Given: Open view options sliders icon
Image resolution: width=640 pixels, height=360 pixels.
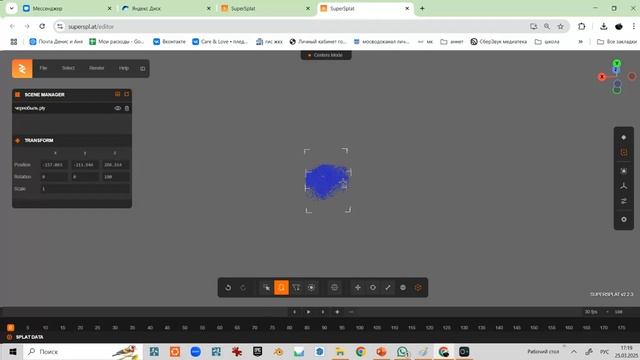Looking at the screenshot, I should pyautogui.click(x=624, y=201).
